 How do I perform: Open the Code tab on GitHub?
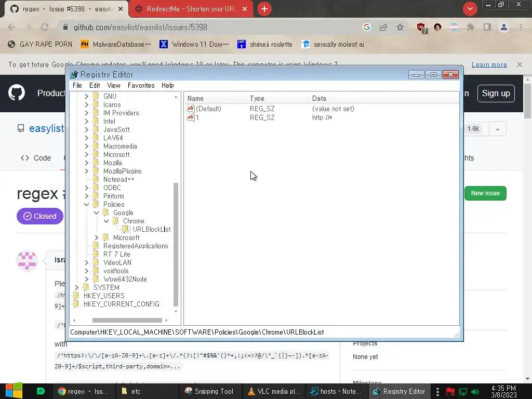(36, 158)
